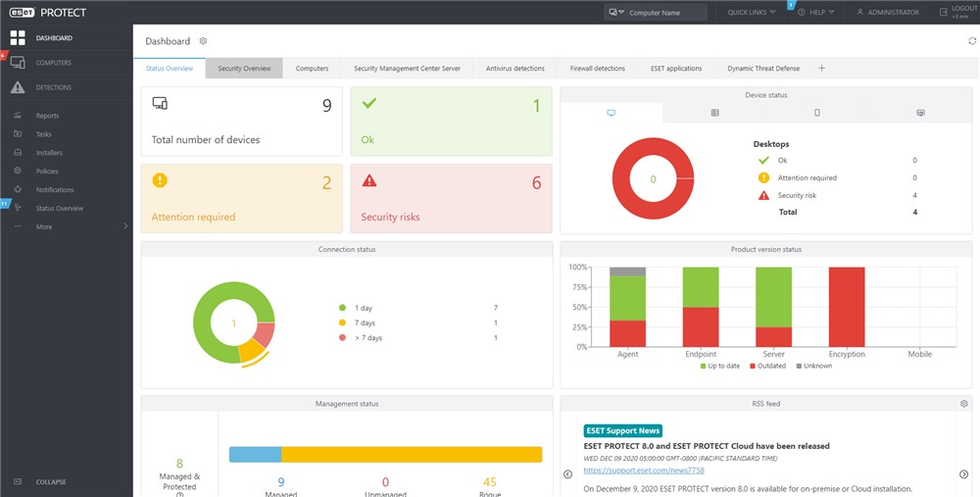Click the Policies gear icon
The image size is (980, 497).
point(17,172)
